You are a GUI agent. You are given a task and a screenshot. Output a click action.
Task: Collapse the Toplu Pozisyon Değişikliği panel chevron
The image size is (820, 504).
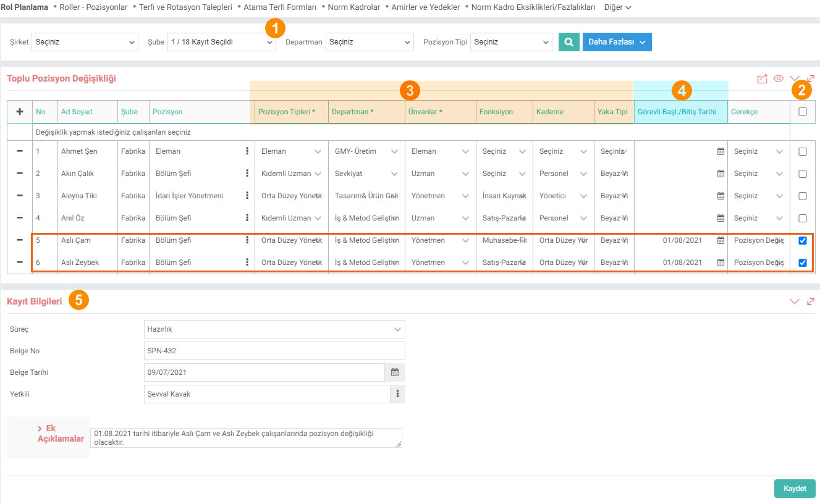point(795,78)
